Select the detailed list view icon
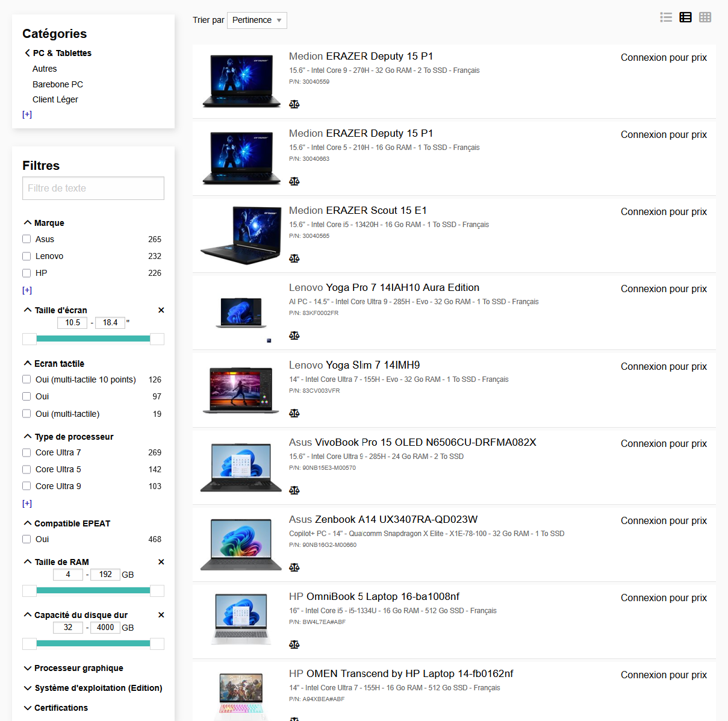This screenshot has width=728, height=721. click(685, 17)
